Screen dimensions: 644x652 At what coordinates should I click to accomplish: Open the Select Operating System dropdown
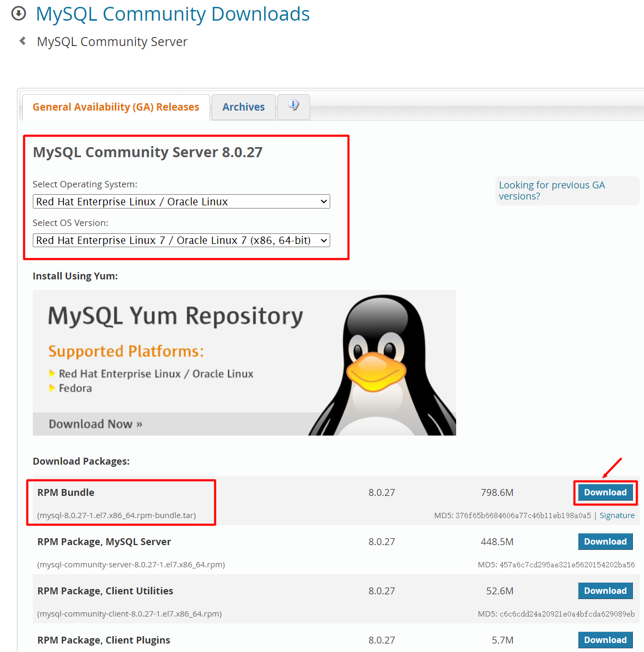(x=182, y=202)
